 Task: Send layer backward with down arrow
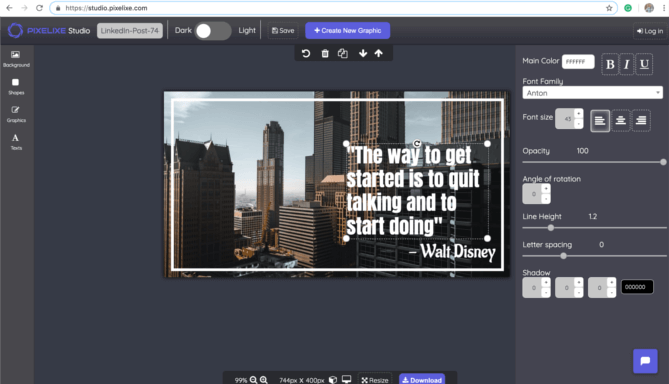[363, 53]
